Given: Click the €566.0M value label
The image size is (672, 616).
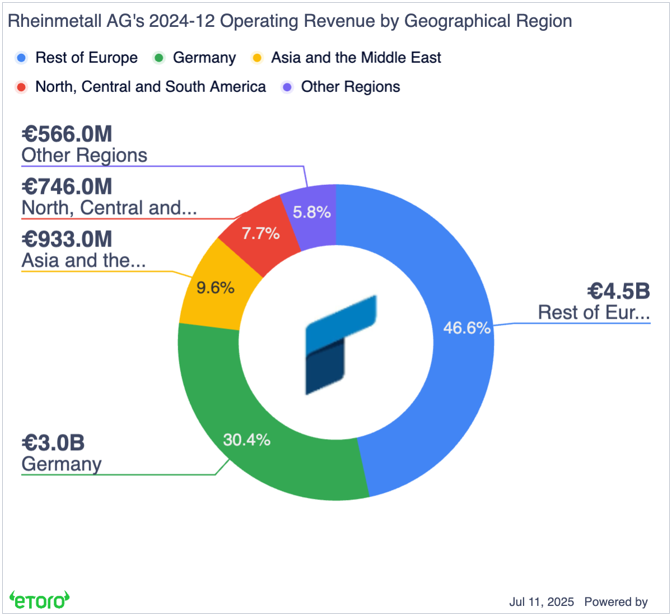Looking at the screenshot, I should point(67,134).
